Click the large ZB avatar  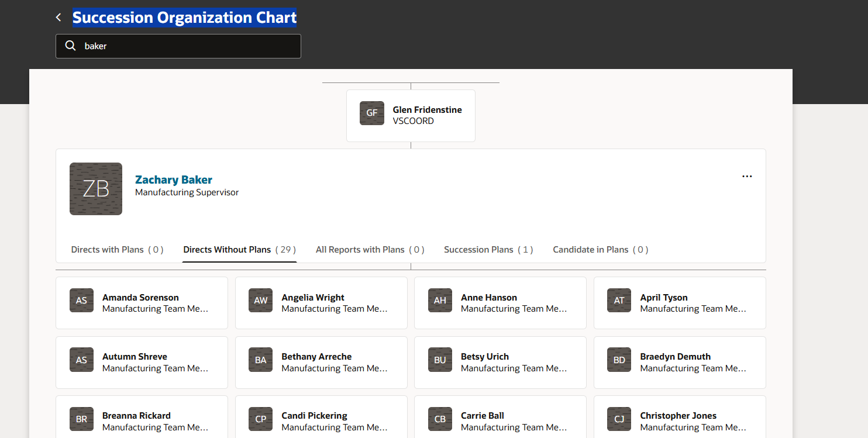[96, 189]
